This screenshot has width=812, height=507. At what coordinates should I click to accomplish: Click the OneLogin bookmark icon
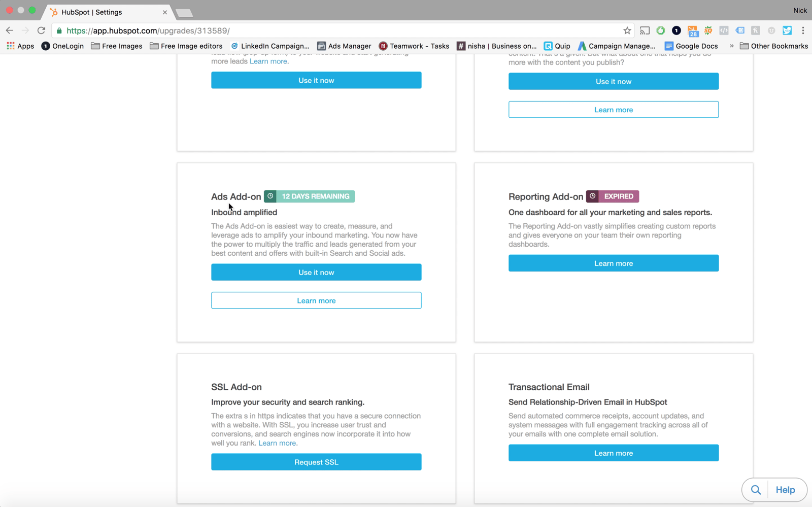[46, 46]
